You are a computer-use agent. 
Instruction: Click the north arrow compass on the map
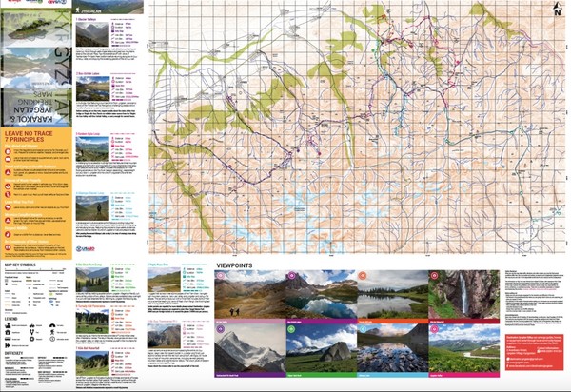coord(557,10)
